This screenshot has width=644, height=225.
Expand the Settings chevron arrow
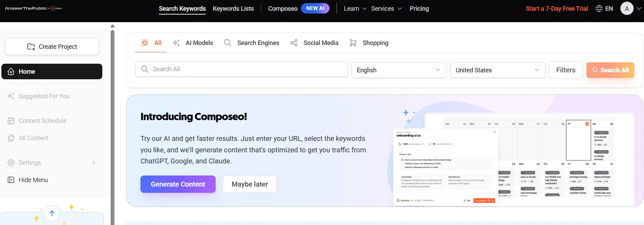point(93,163)
